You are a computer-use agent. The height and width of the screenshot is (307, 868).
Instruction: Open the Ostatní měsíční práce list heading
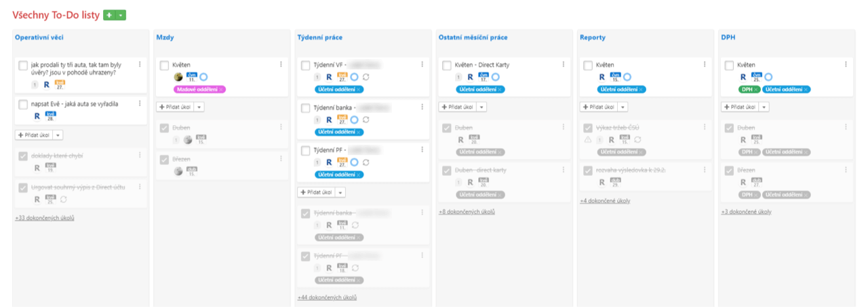[473, 37]
